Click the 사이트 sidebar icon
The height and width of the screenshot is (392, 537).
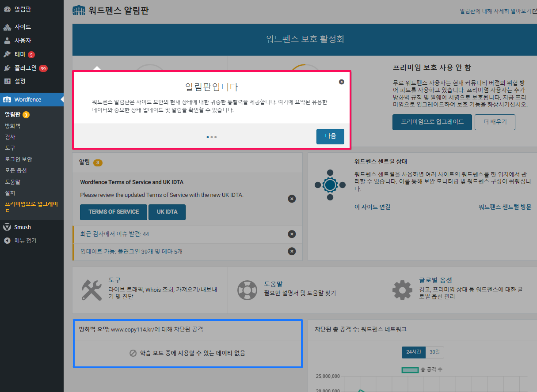7,27
